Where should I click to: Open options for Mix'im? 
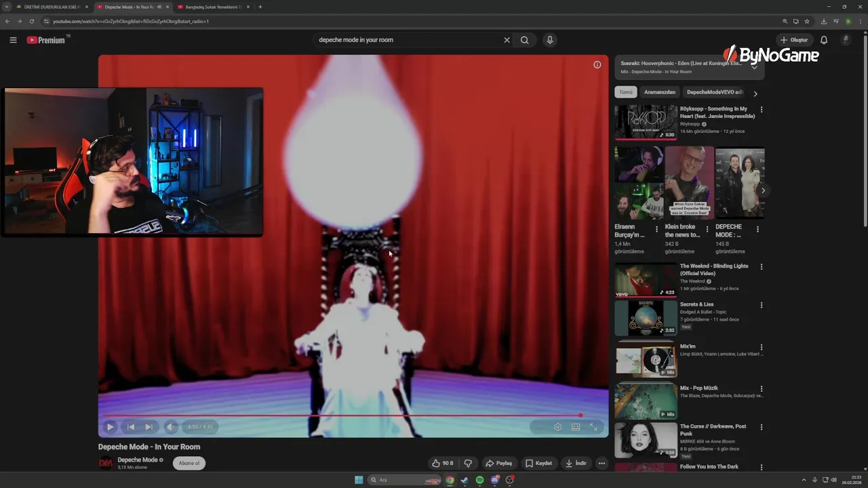click(x=762, y=348)
